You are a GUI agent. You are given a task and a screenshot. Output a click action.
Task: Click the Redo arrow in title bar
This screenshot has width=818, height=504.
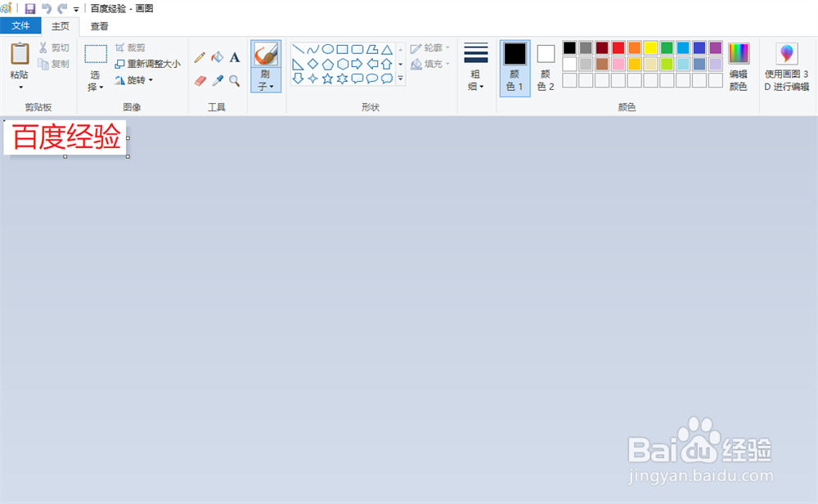tap(63, 8)
